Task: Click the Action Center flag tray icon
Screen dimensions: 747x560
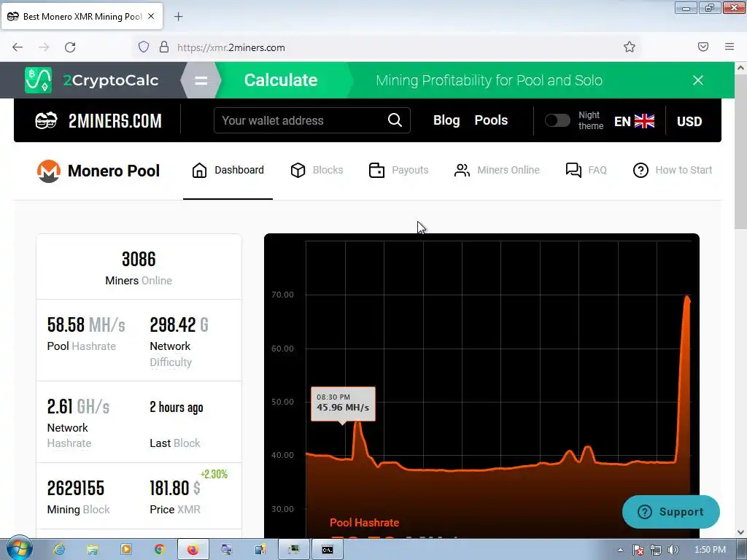Action: coord(638,550)
